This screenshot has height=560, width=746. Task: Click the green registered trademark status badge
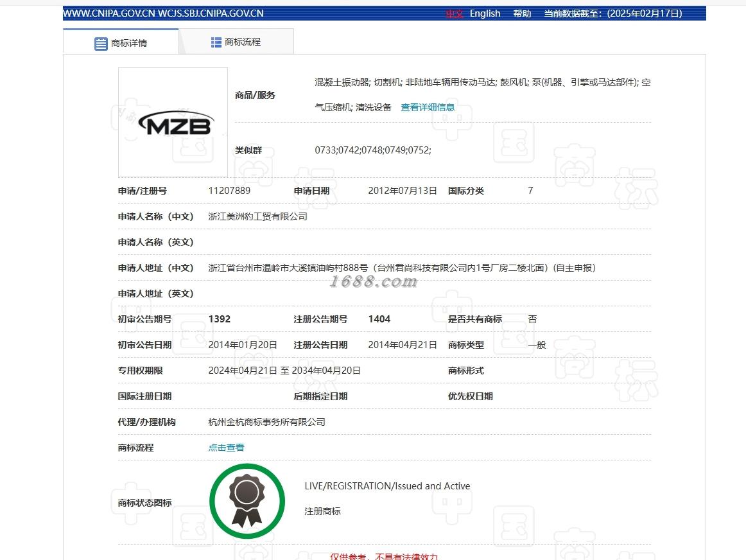point(247,501)
